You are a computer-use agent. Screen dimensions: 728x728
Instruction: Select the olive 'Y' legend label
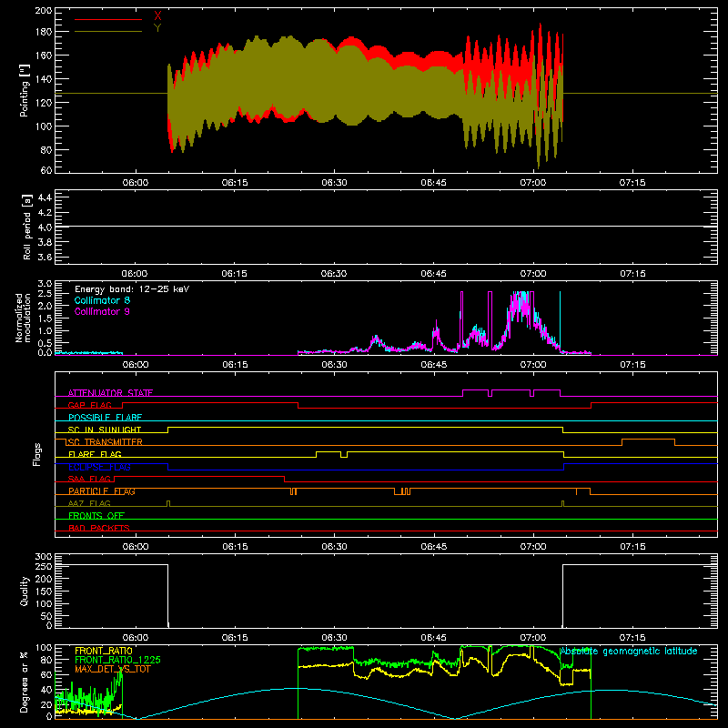click(x=157, y=28)
